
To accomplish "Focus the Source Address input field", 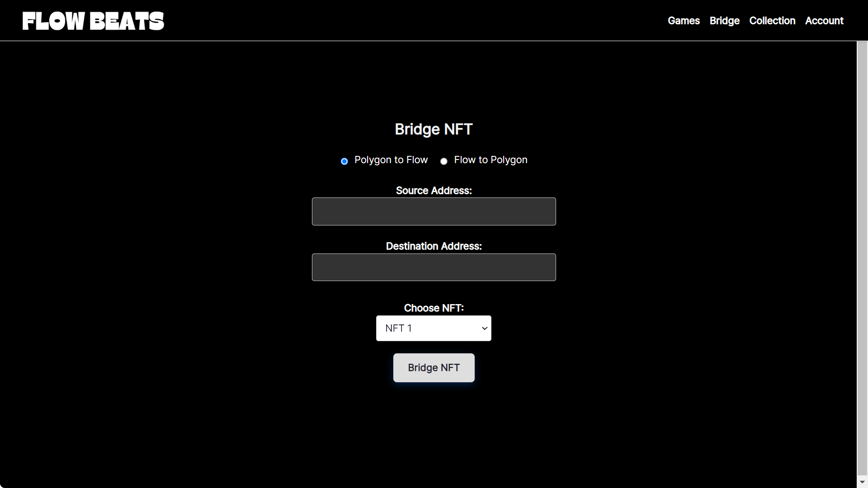I will (434, 211).
